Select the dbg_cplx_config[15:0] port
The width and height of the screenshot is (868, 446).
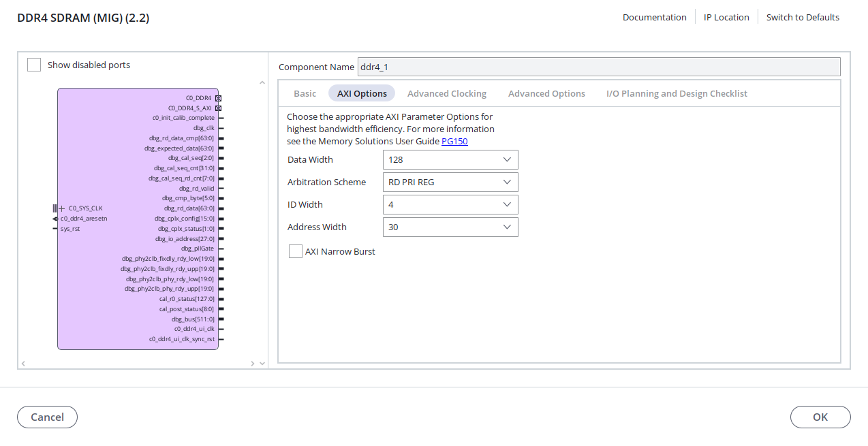(185, 219)
